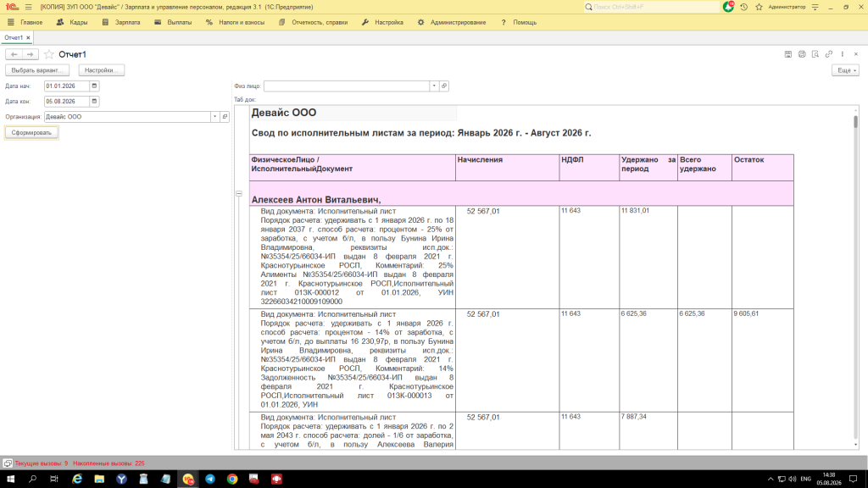Click scrollbar down arrow of report
The image size is (868, 488).
click(x=855, y=445)
